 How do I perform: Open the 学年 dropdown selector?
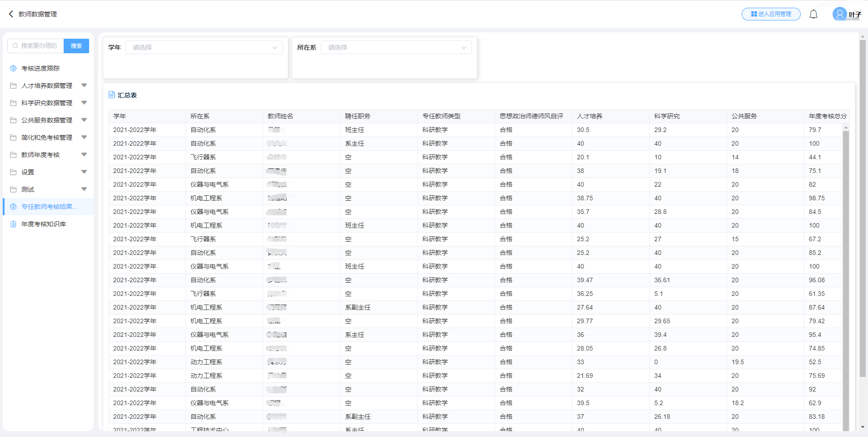(x=204, y=47)
